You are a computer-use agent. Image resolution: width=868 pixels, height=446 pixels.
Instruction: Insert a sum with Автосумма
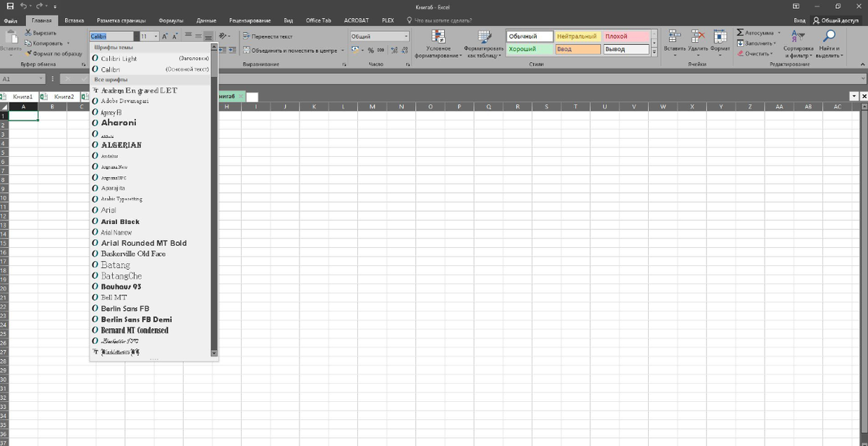tap(757, 33)
